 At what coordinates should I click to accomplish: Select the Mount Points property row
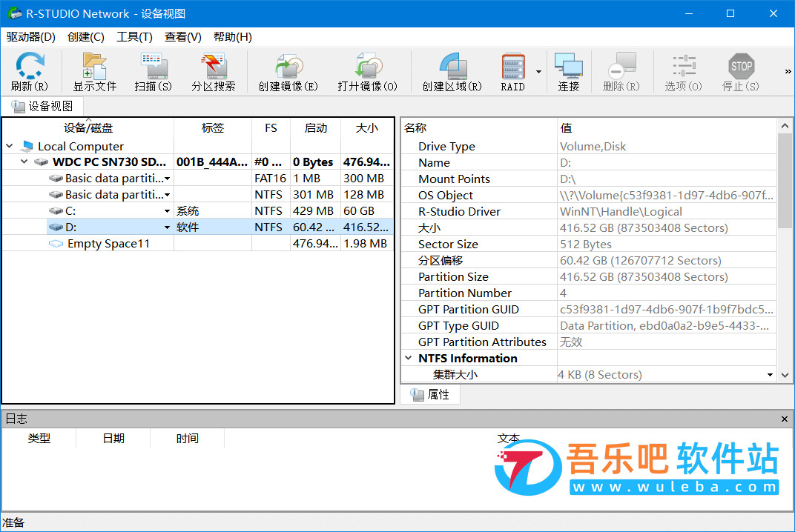tap(589, 179)
